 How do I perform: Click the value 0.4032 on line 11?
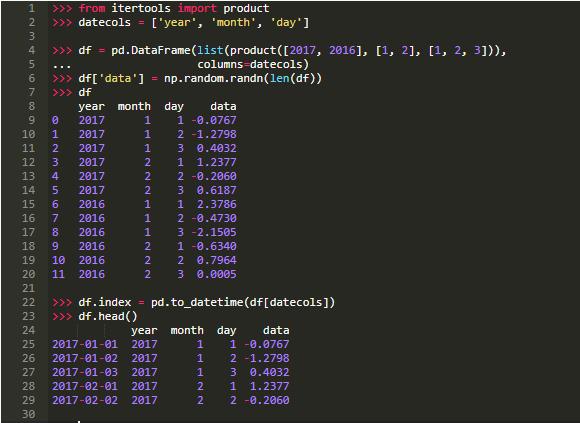point(216,148)
